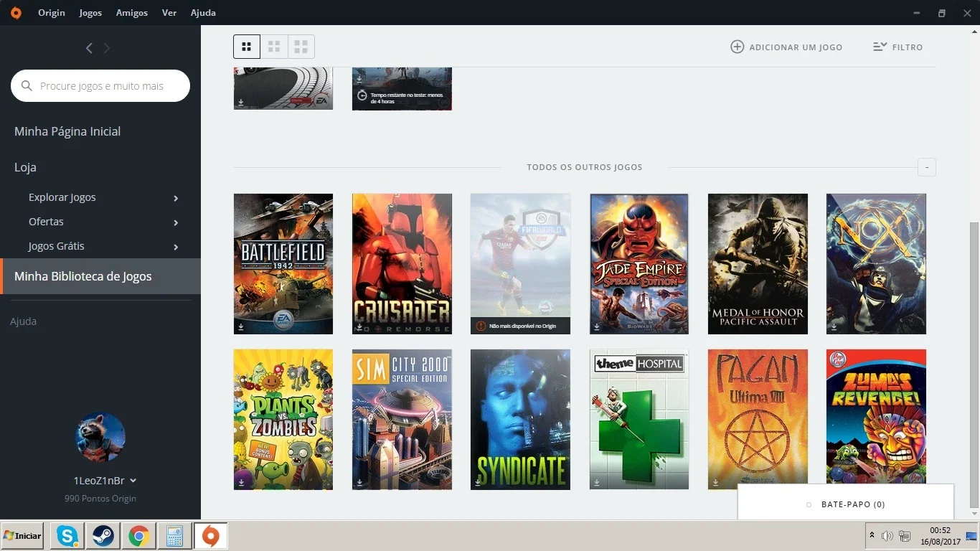Open the 1LeoZ1nBr account dropdown
The height and width of the screenshot is (551, 980).
pyautogui.click(x=105, y=481)
